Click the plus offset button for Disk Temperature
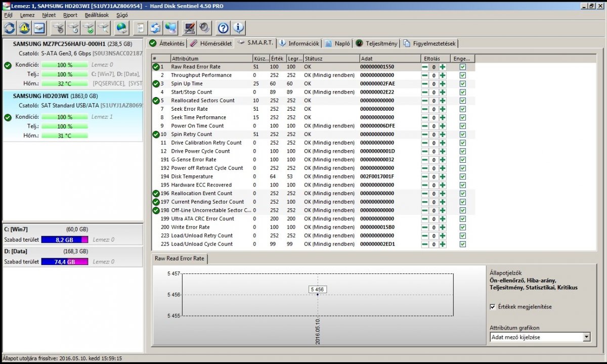This screenshot has width=607, height=364. [443, 176]
